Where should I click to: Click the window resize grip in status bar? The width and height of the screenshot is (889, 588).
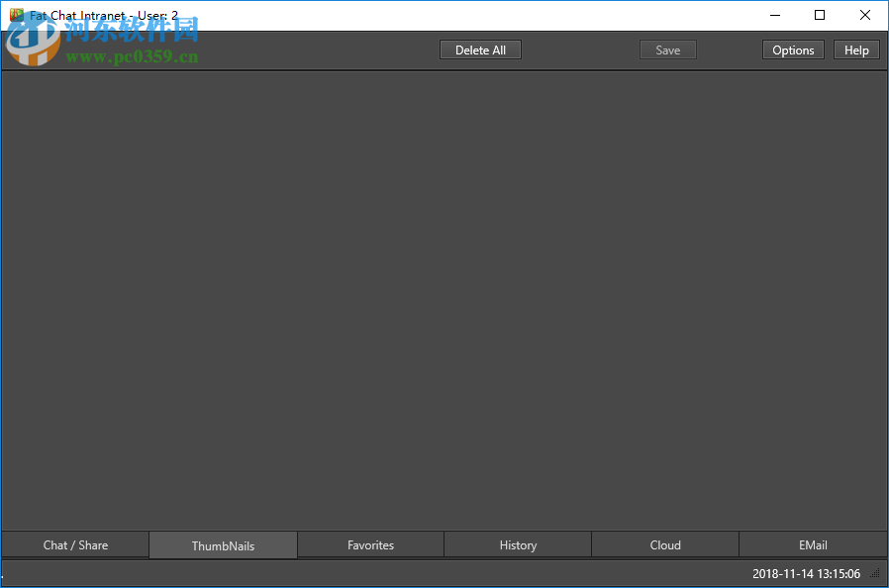coord(876,574)
